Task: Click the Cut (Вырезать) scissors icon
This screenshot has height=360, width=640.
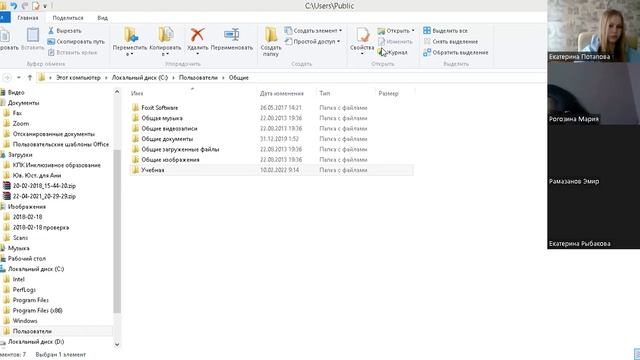Action: tap(51, 31)
